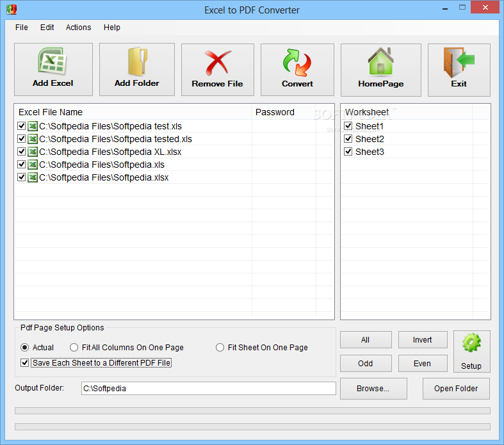This screenshot has width=504, height=445.
Task: Select Fit Sheet On One Page option
Action: point(220,347)
